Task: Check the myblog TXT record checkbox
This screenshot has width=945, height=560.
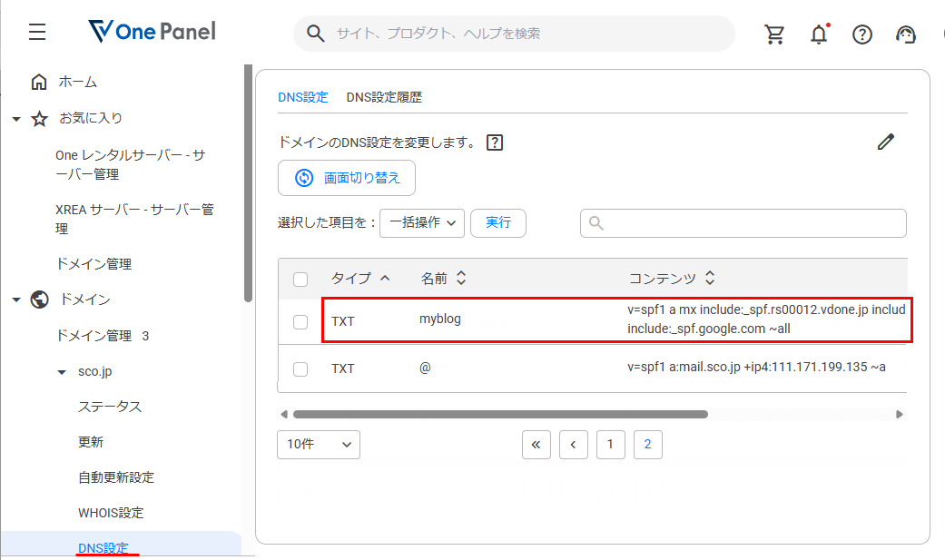Action: point(300,322)
